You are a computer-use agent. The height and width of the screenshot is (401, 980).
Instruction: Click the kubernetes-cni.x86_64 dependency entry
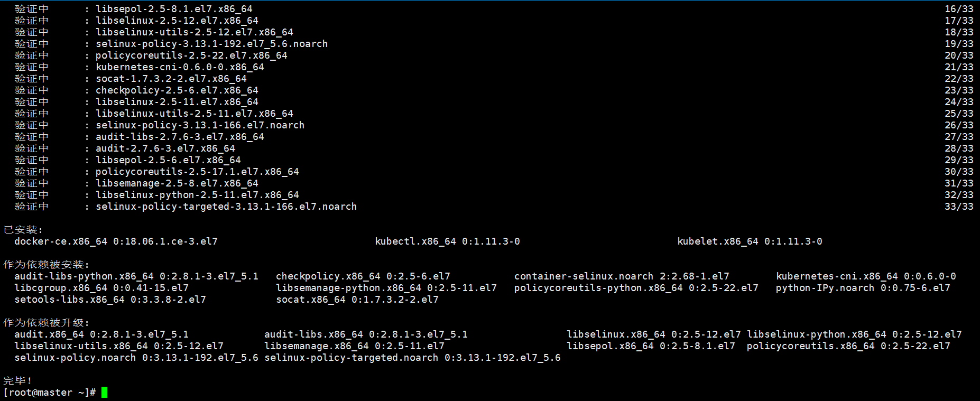(x=866, y=276)
